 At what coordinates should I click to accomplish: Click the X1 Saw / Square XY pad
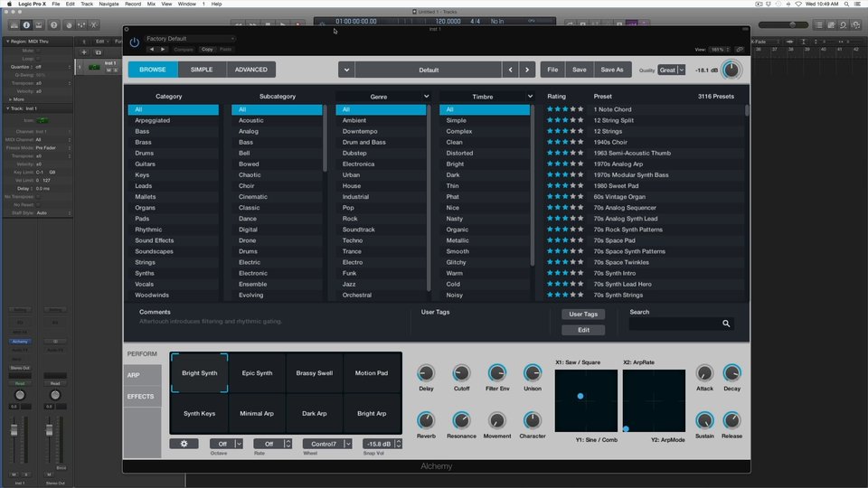[x=586, y=400]
